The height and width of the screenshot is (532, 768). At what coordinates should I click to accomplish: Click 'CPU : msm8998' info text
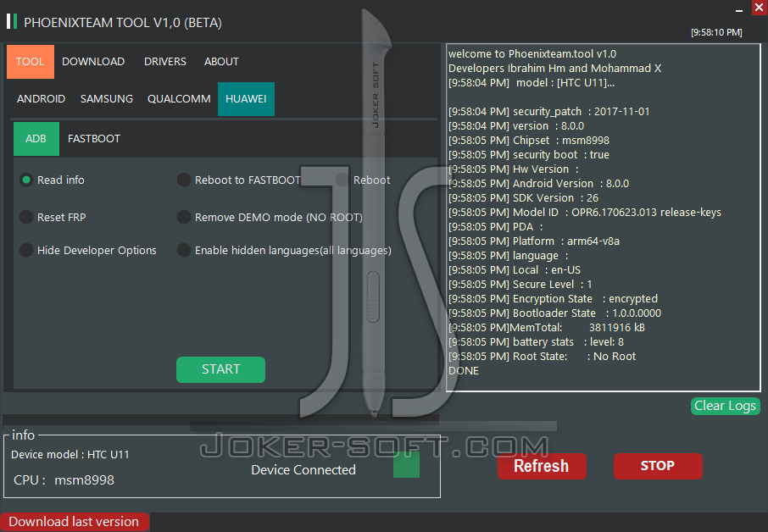tap(64, 480)
